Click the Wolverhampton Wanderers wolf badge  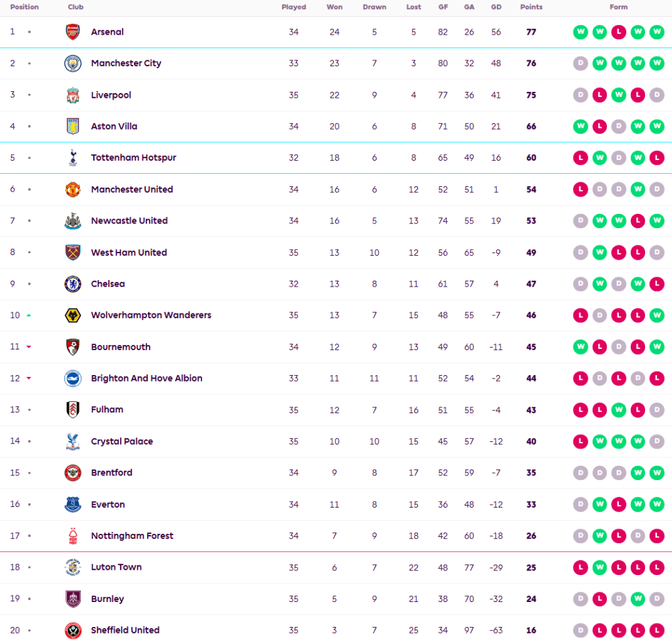[x=73, y=315]
